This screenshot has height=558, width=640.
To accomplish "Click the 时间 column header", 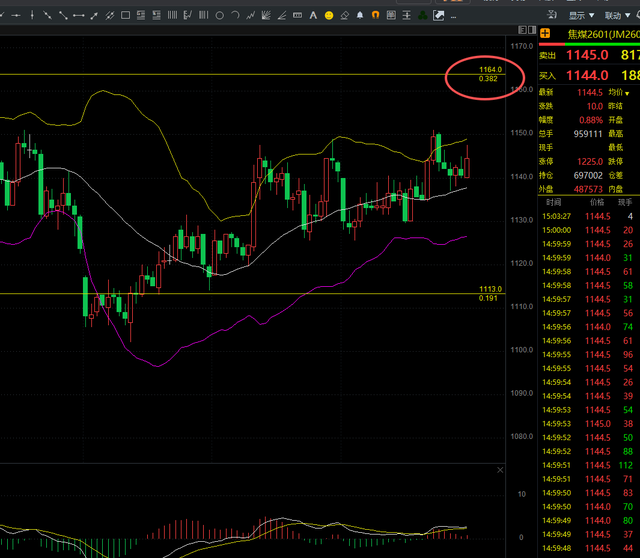I will [553, 202].
